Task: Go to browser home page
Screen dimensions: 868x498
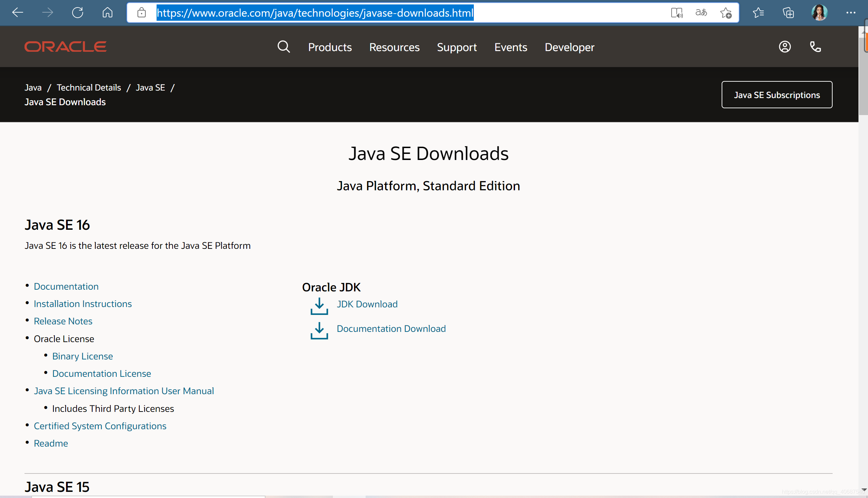Action: click(x=107, y=13)
